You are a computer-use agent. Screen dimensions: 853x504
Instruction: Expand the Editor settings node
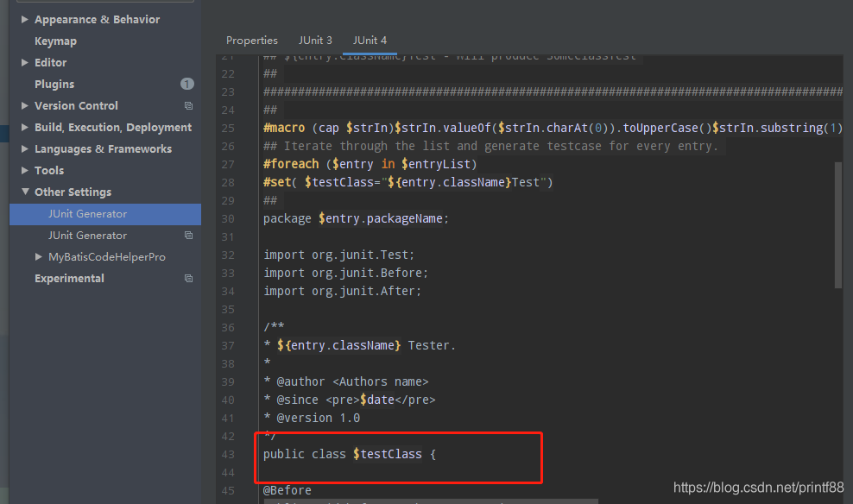pyautogui.click(x=25, y=63)
